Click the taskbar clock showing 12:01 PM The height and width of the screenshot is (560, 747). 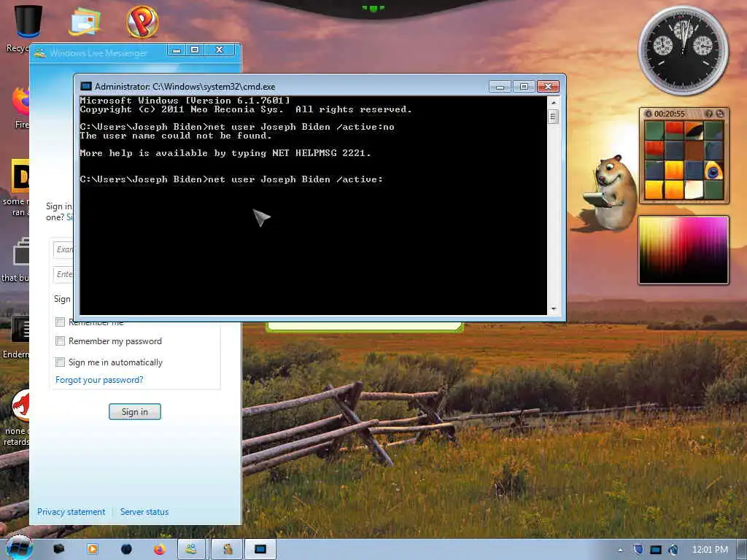(710, 550)
